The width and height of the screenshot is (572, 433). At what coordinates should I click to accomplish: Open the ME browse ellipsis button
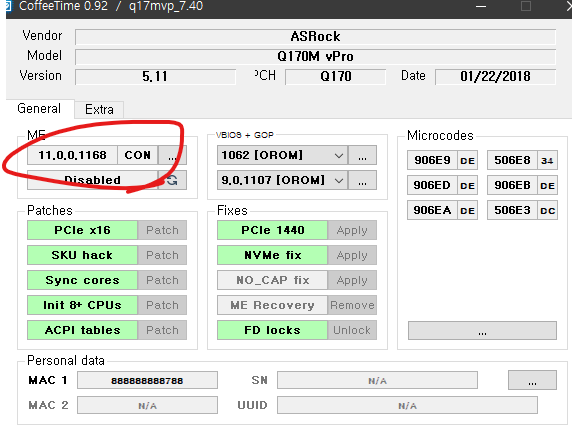pyautogui.click(x=172, y=155)
